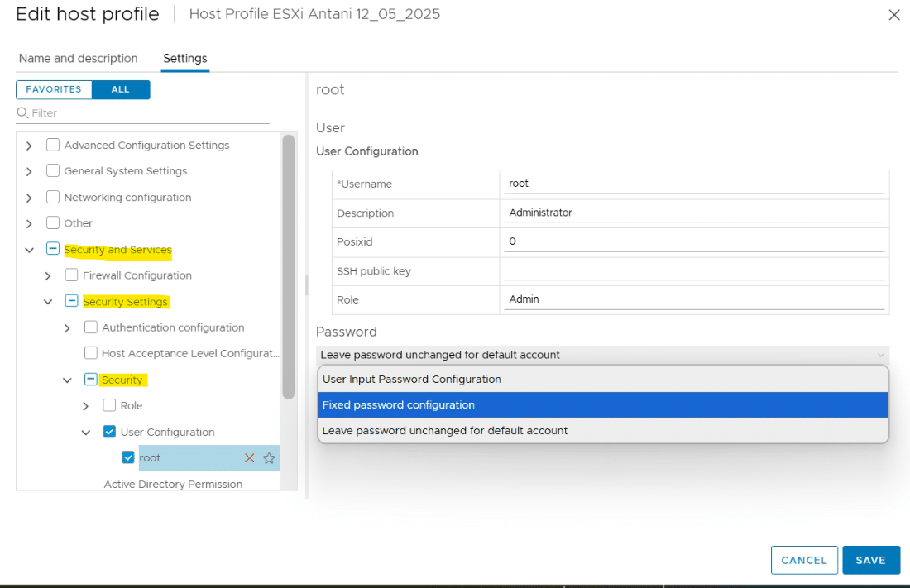
Task: Collapse the Security and Services node
Action: [x=29, y=251]
